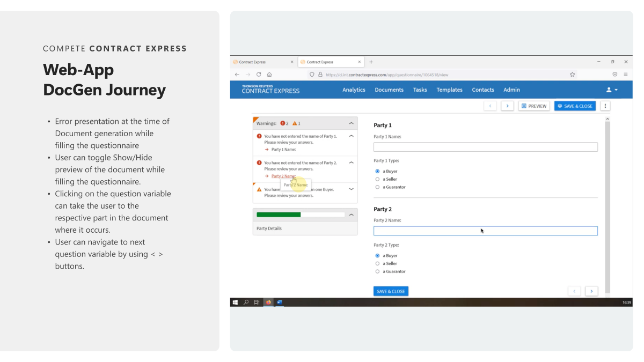The height and width of the screenshot is (362, 644).
Task: Select Party 2 Type a Guarantor
Action: click(377, 271)
